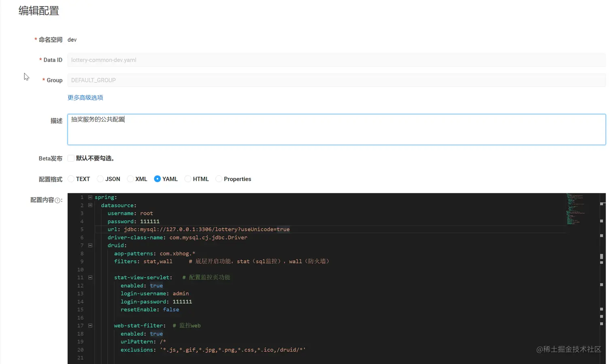Click line number 10 in gutter
This screenshot has width=612, height=364.
tap(80, 270)
